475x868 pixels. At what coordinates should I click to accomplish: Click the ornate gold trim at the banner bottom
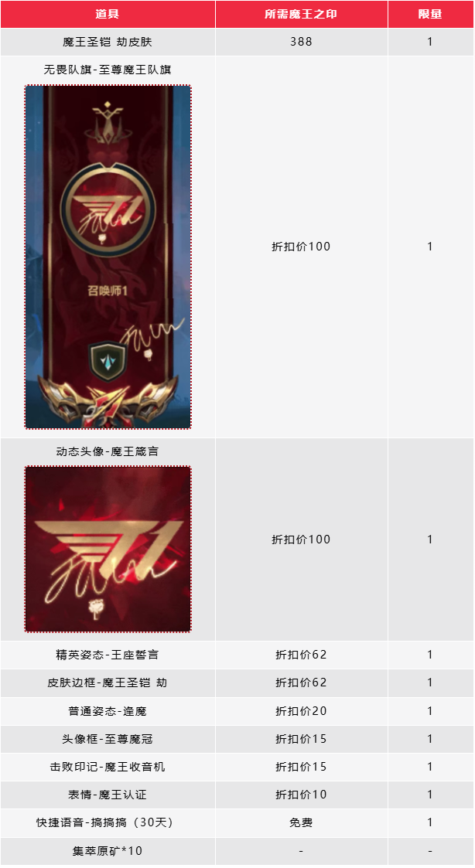coord(108,403)
